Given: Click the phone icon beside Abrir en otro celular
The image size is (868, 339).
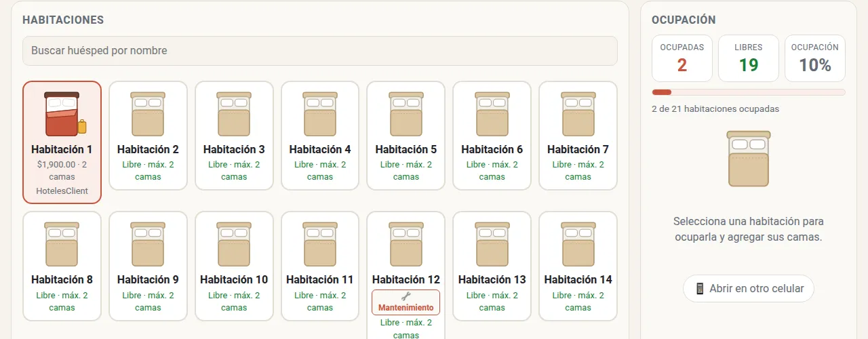Looking at the screenshot, I should [700, 289].
